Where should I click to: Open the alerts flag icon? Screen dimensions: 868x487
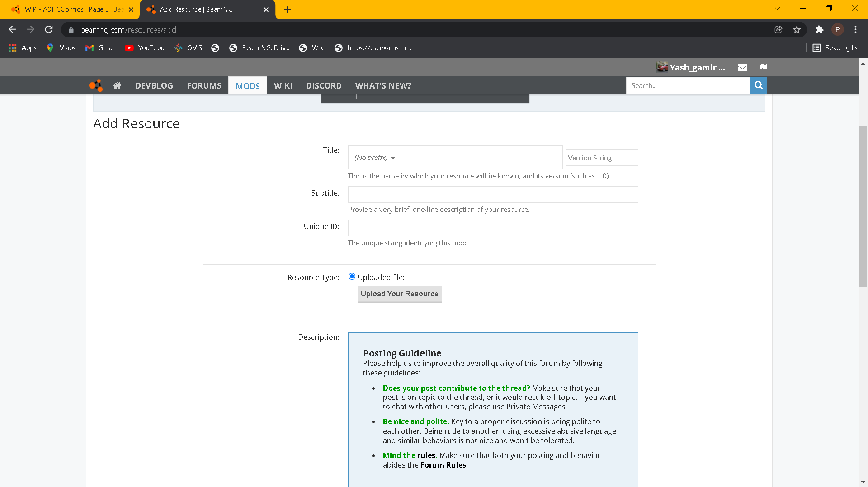pos(763,67)
